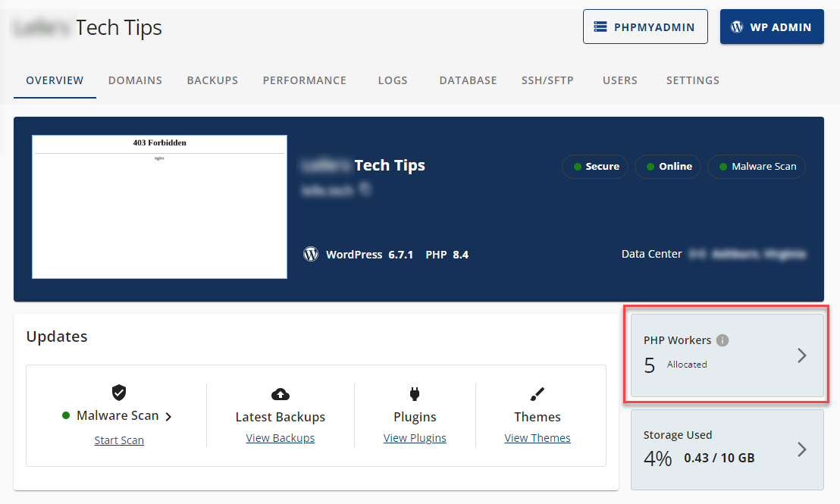
Task: Click the '5 Allocated' PHP workers value
Action: (675, 365)
